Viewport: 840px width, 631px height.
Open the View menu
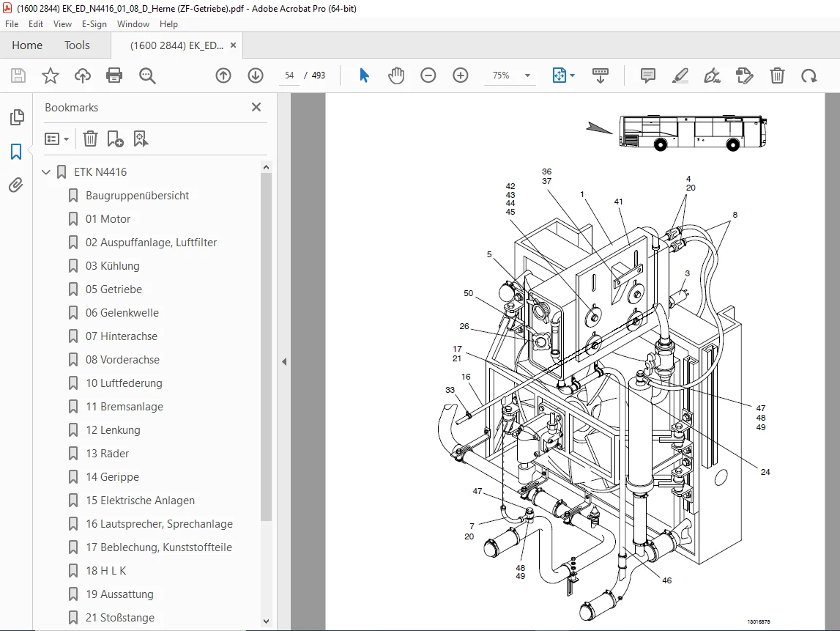point(62,24)
